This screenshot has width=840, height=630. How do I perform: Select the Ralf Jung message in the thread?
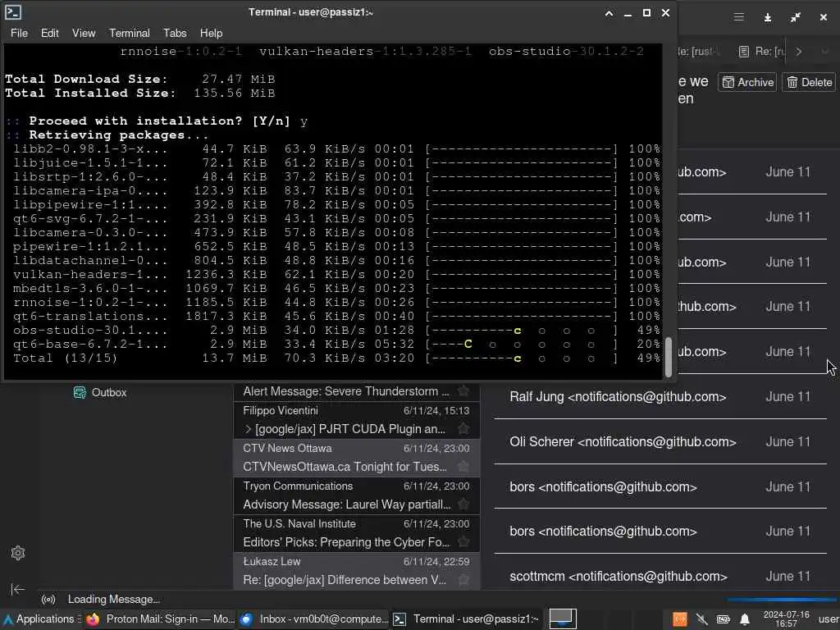pos(660,397)
